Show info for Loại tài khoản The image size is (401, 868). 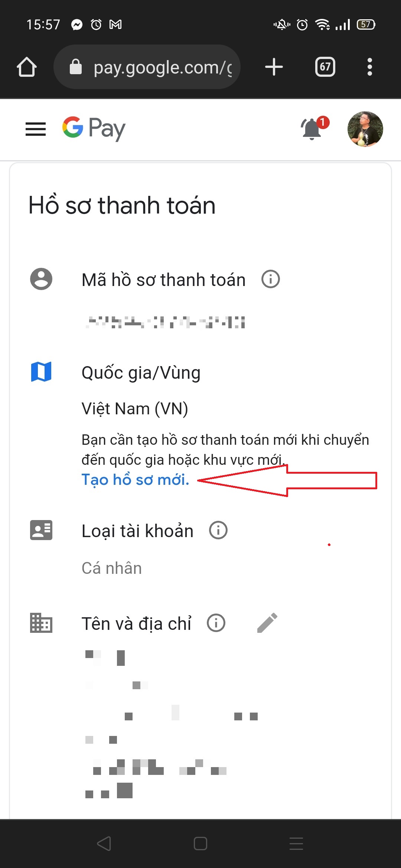pos(218,530)
